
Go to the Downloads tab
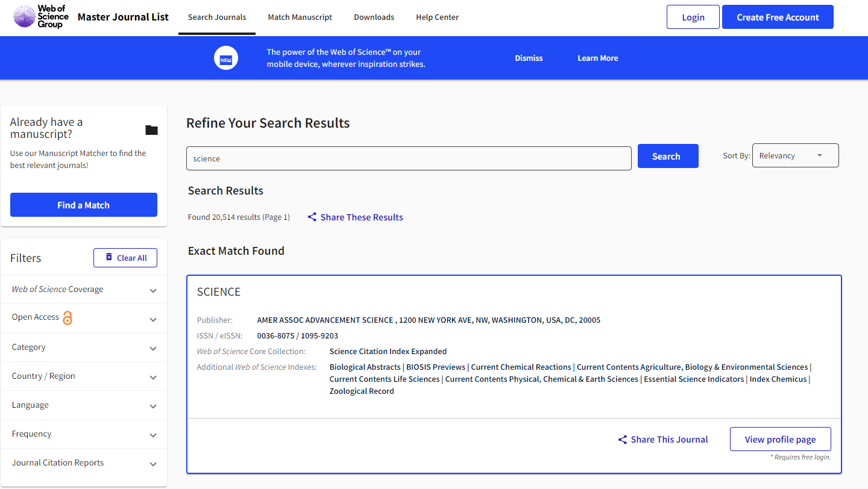click(x=374, y=17)
